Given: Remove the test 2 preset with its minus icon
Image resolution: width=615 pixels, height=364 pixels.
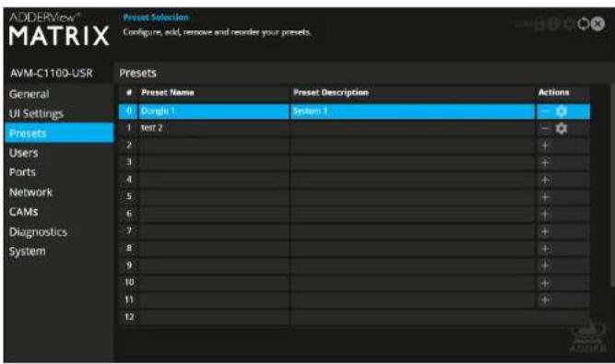Looking at the screenshot, I should 545,128.
